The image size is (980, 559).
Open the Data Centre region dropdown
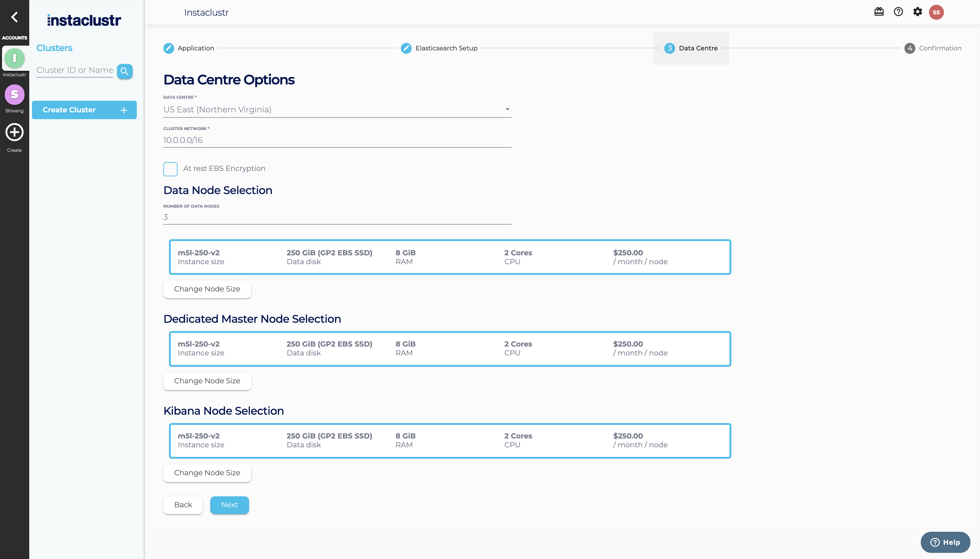(507, 109)
